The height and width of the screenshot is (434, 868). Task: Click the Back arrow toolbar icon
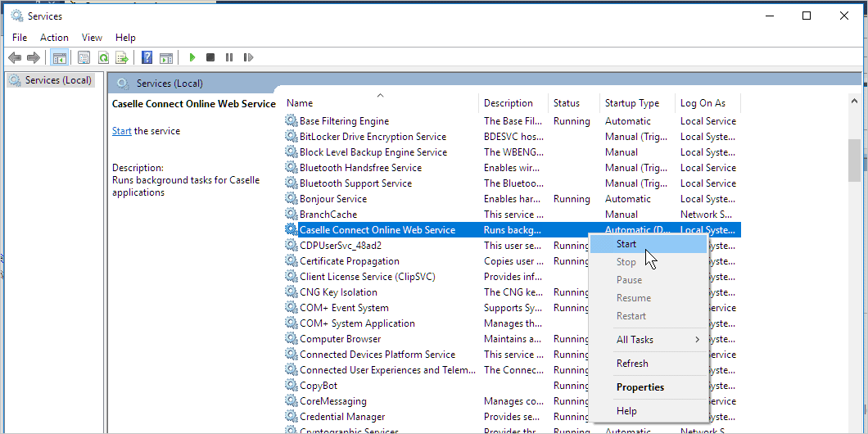point(15,57)
